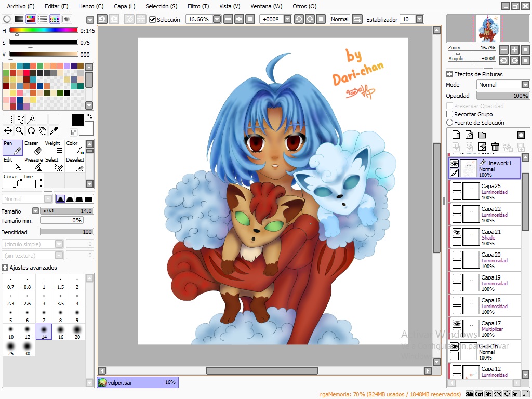Image resolution: width=532 pixels, height=399 pixels.
Task: Open the Filtro menu
Action: click(x=198, y=6)
